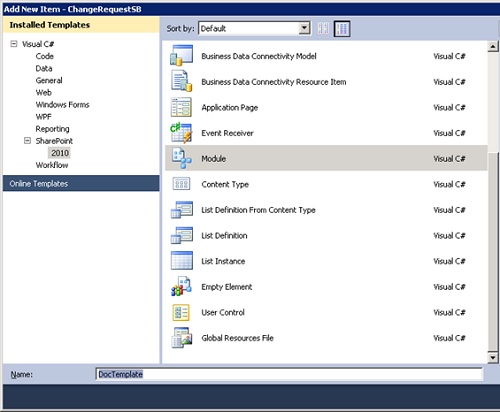Select the Business Data Connectivity Model icon
500x412 pixels.
click(181, 55)
